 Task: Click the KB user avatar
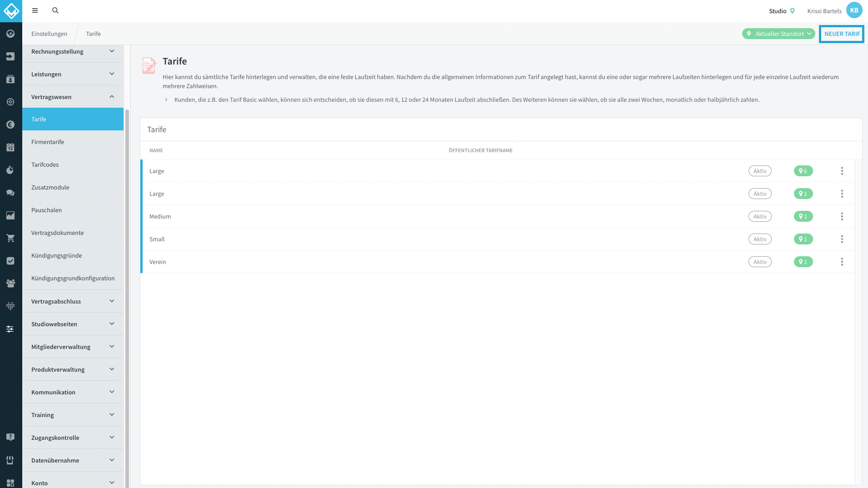(x=854, y=10)
